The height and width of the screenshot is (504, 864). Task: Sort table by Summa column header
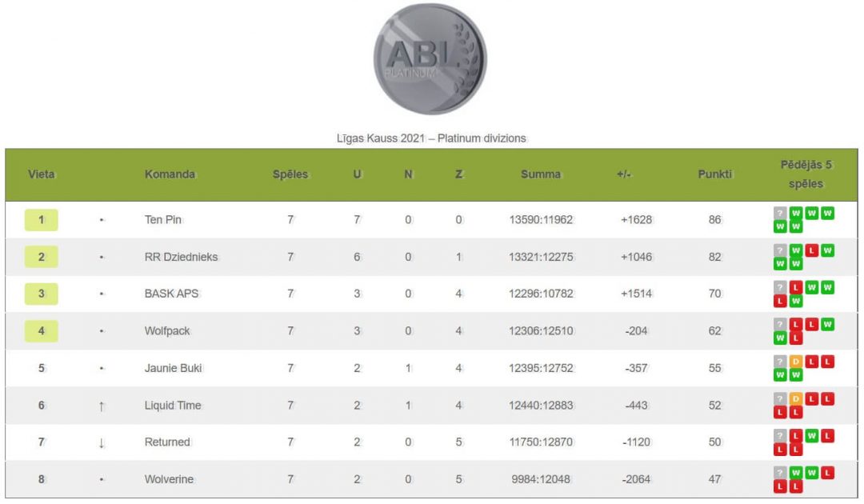tap(541, 174)
